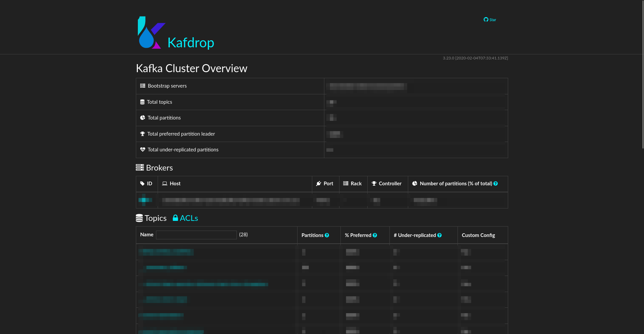Image resolution: width=644 pixels, height=334 pixels.
Task: Click the Total topics label
Action: point(159,102)
